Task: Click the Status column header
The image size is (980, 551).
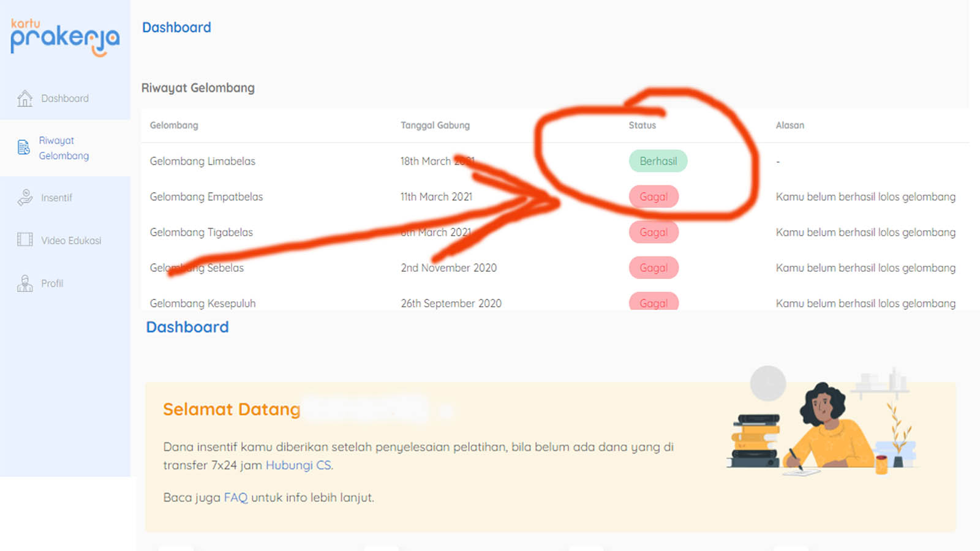Action: click(642, 125)
